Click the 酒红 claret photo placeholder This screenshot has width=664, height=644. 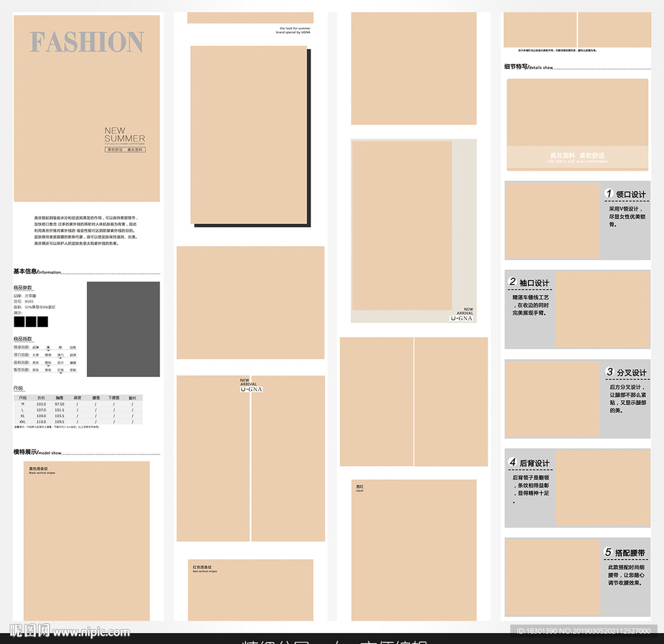point(414,551)
